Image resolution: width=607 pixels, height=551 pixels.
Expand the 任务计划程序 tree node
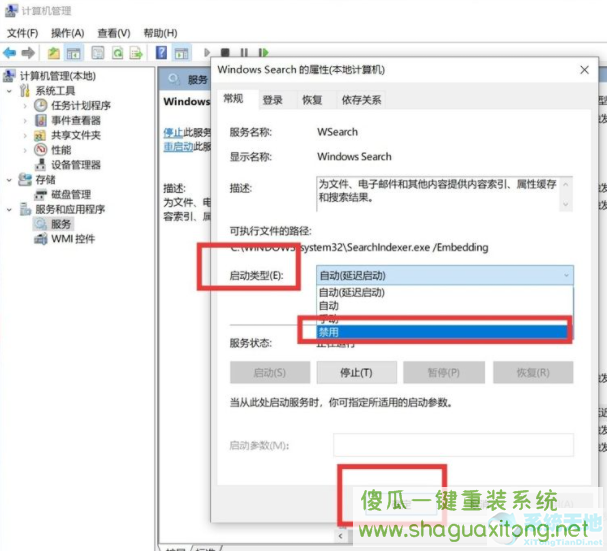click(25, 106)
